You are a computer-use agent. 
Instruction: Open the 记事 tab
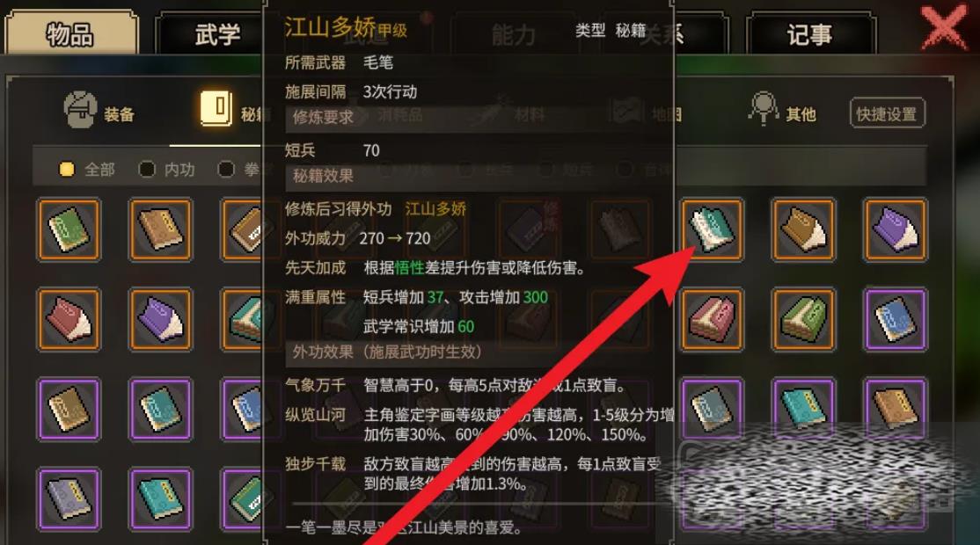(x=810, y=33)
